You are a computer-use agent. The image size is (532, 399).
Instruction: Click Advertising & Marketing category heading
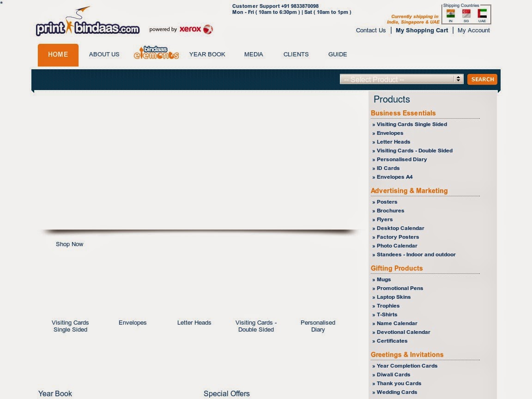pos(409,191)
